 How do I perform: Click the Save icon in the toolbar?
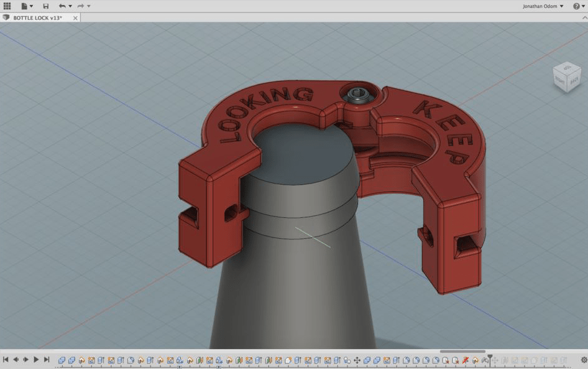click(46, 6)
